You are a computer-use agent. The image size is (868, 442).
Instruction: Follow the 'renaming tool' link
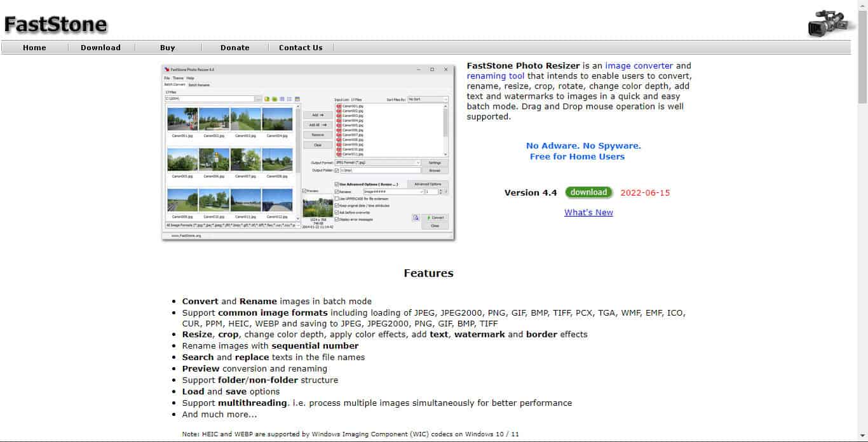click(x=496, y=76)
